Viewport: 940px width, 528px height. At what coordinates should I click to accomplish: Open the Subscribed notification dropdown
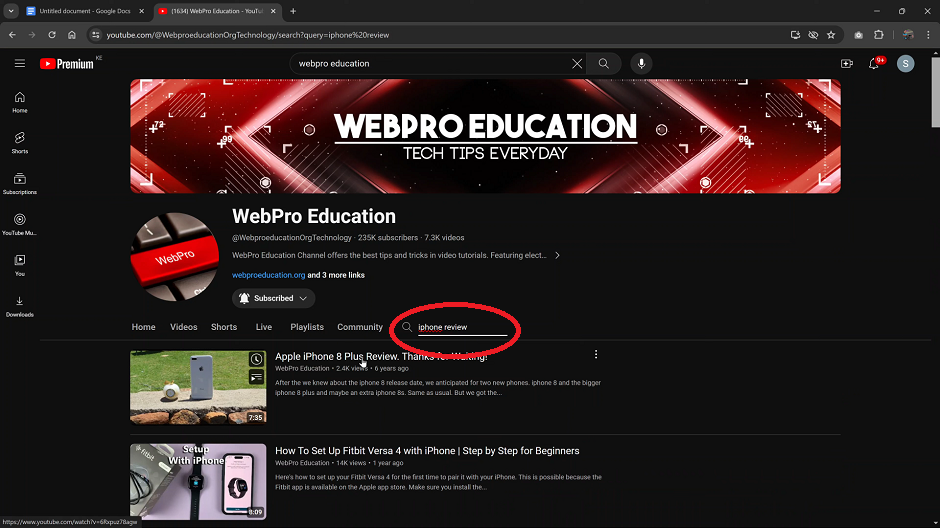click(x=273, y=298)
